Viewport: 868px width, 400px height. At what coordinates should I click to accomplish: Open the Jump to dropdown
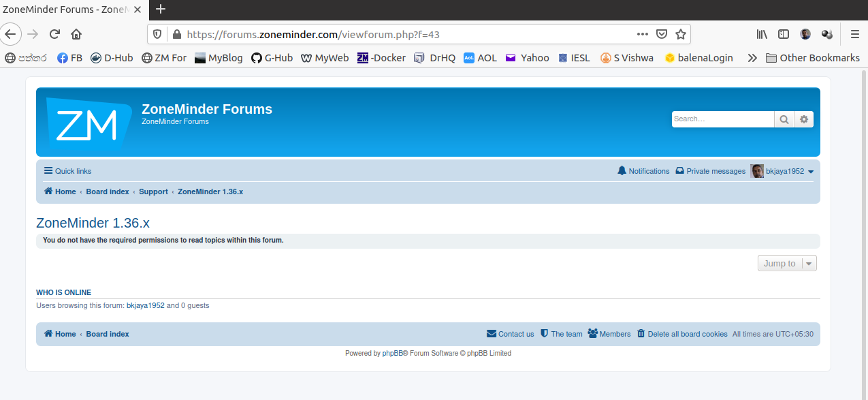[787, 263]
